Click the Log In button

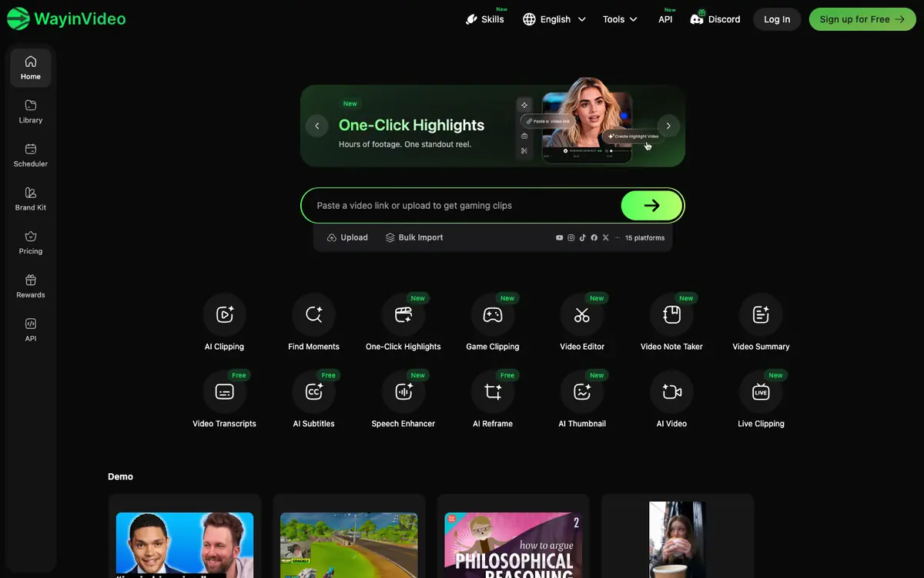(x=777, y=19)
